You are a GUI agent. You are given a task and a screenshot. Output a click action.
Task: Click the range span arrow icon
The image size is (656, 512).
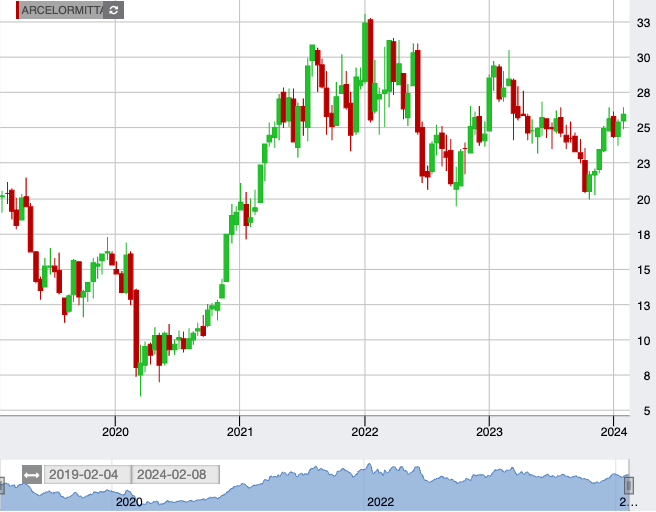click(32, 475)
